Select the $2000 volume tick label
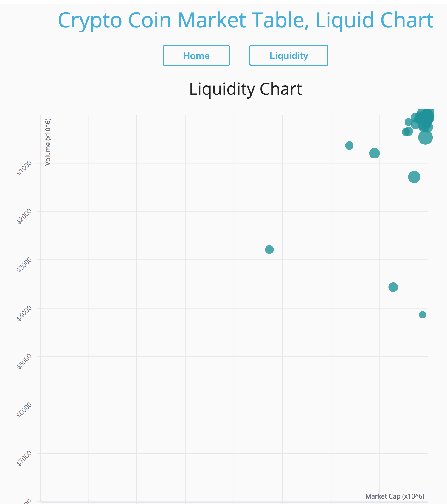Screen dimensions: 447x504 [x=24, y=216]
